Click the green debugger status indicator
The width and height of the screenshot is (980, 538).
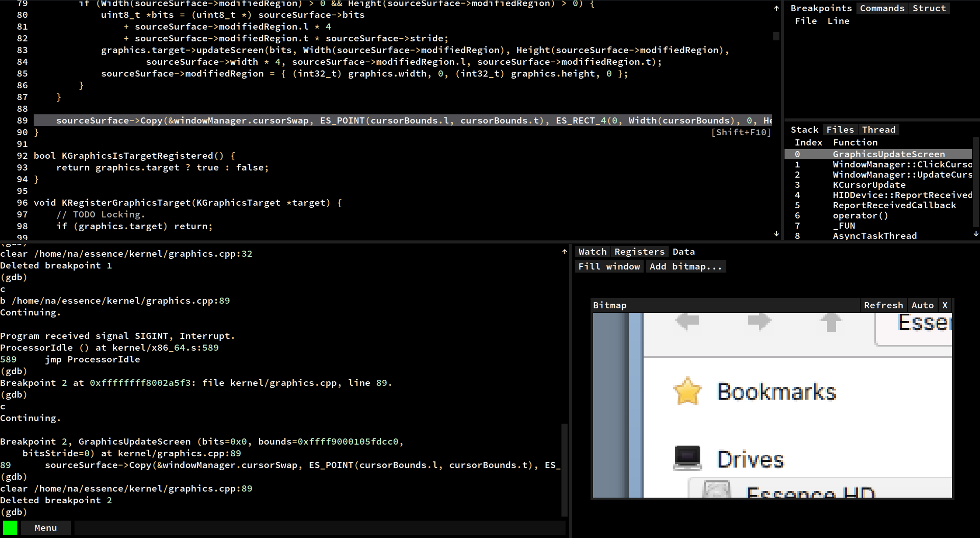10,527
